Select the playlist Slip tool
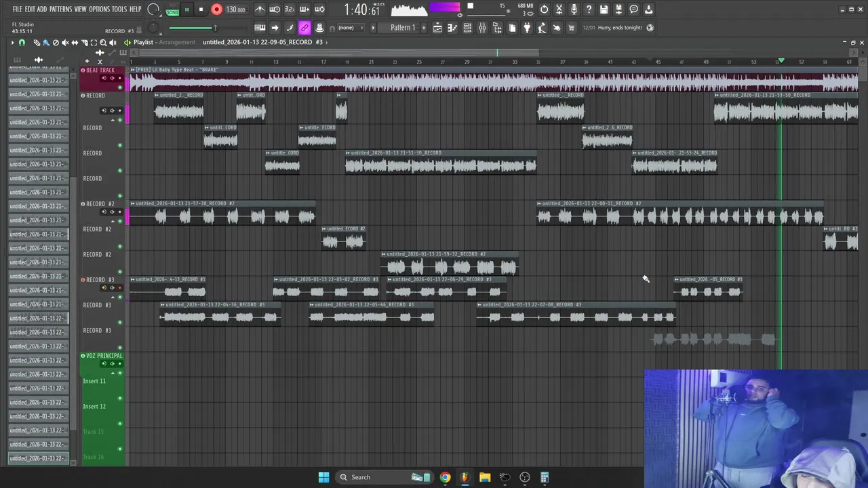 (75, 43)
